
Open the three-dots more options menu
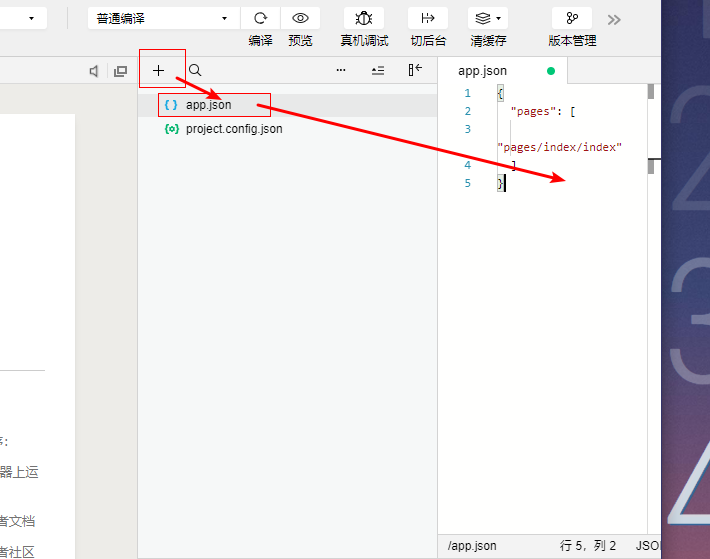[341, 70]
